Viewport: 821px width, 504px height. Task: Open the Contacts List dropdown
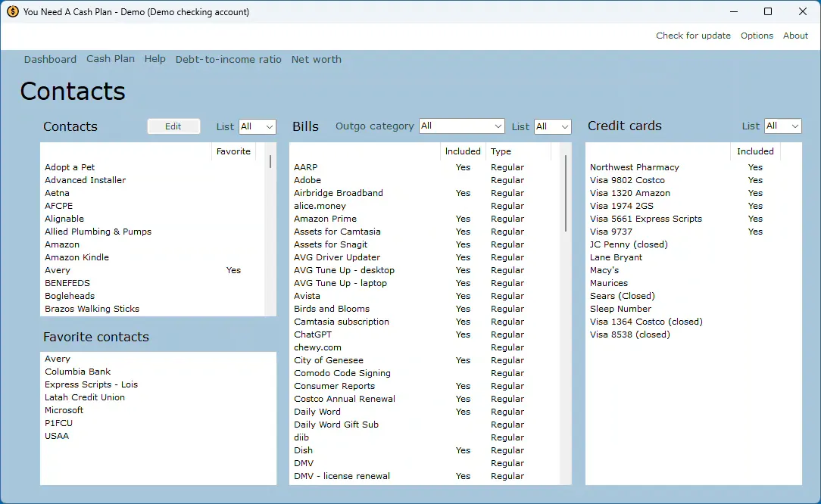tap(257, 126)
